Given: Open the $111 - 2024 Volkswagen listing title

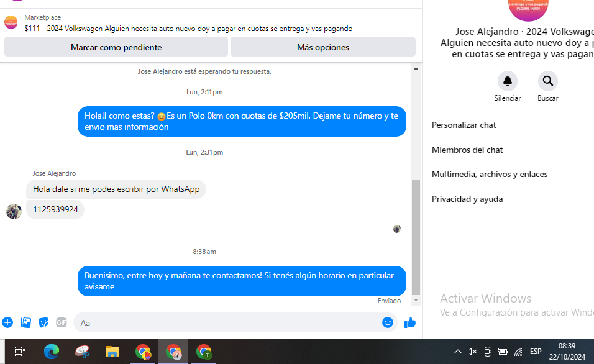Looking at the screenshot, I should coord(188,29).
